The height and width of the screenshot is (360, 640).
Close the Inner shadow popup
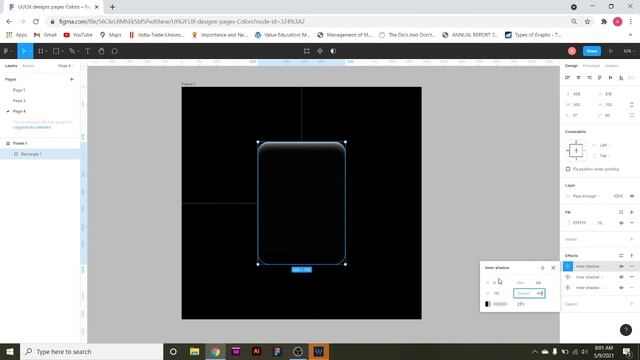pos(553,268)
